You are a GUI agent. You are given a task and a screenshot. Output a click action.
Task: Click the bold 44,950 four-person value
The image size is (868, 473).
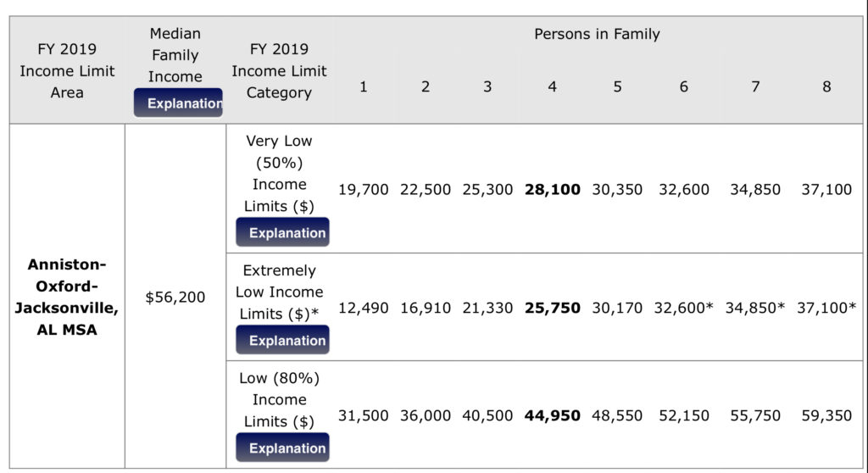553,415
